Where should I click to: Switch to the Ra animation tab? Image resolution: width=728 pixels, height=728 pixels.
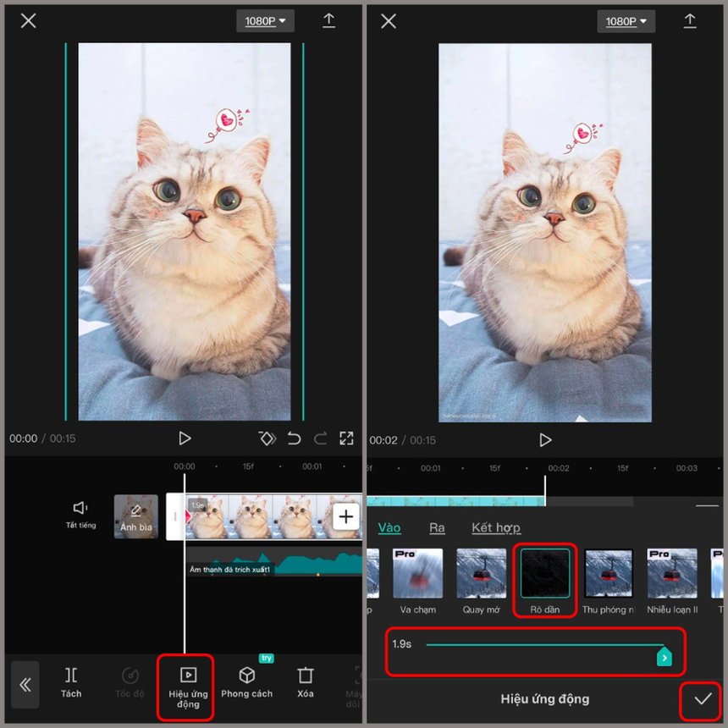tap(437, 527)
